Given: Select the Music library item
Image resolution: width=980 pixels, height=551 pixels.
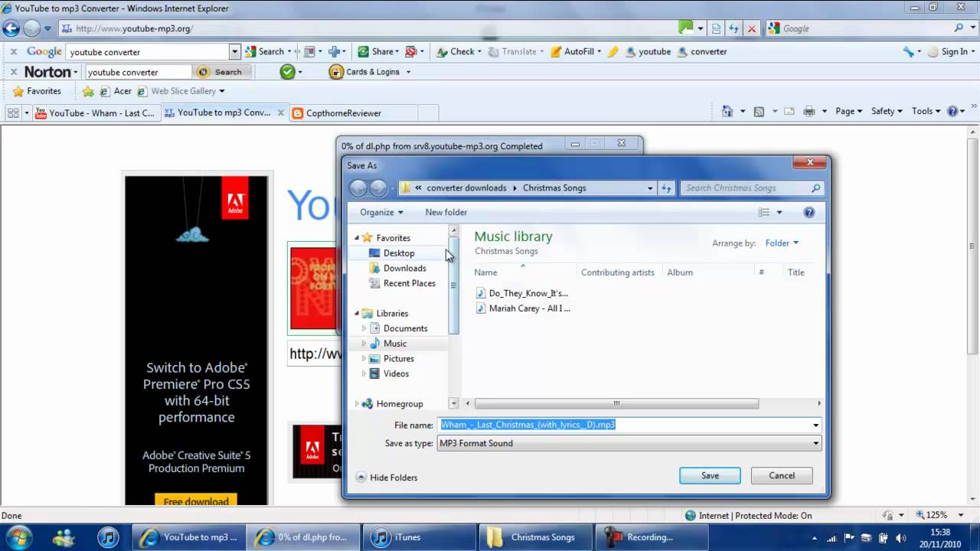Looking at the screenshot, I should [395, 344].
